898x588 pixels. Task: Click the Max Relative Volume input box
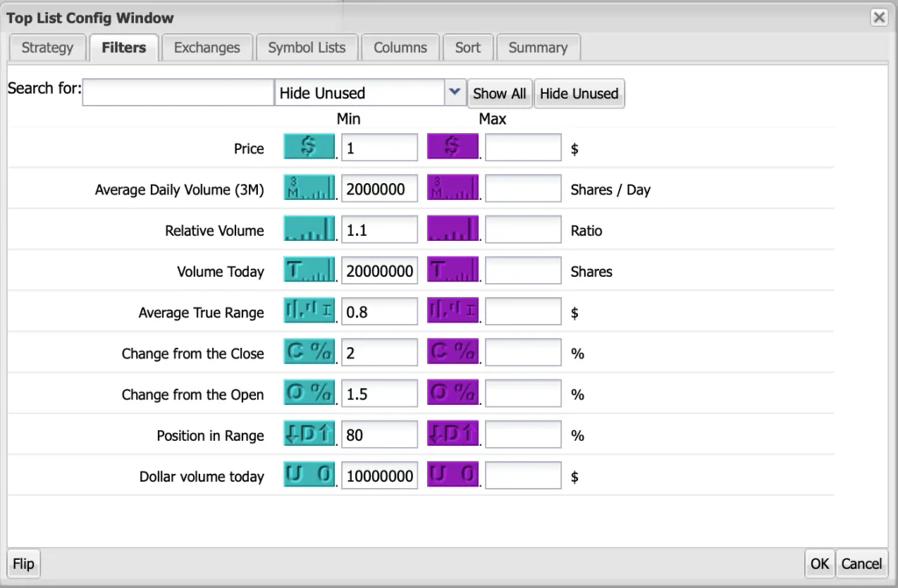point(523,230)
